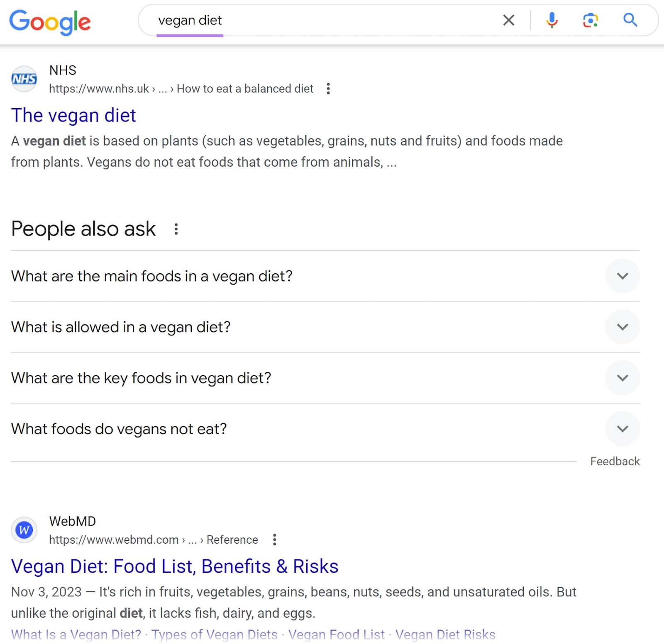Open the three-dot menu on the NHS result
This screenshot has width=664, height=644.
328,88
